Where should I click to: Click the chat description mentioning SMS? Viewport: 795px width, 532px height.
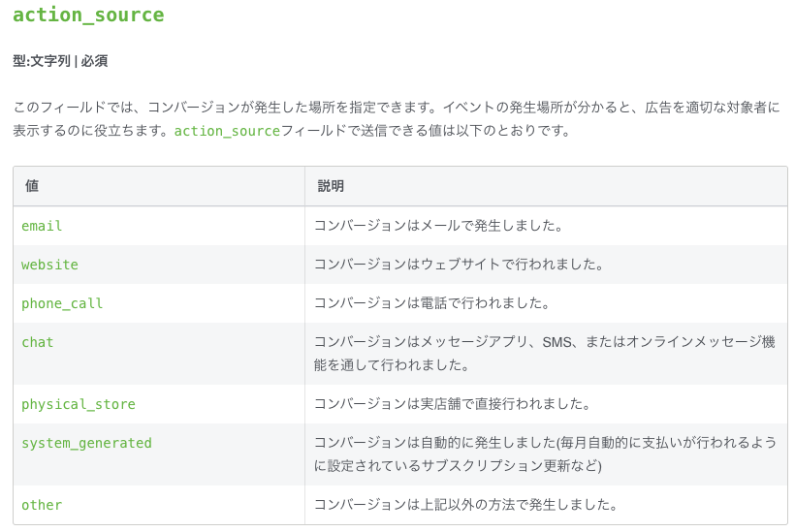545,354
